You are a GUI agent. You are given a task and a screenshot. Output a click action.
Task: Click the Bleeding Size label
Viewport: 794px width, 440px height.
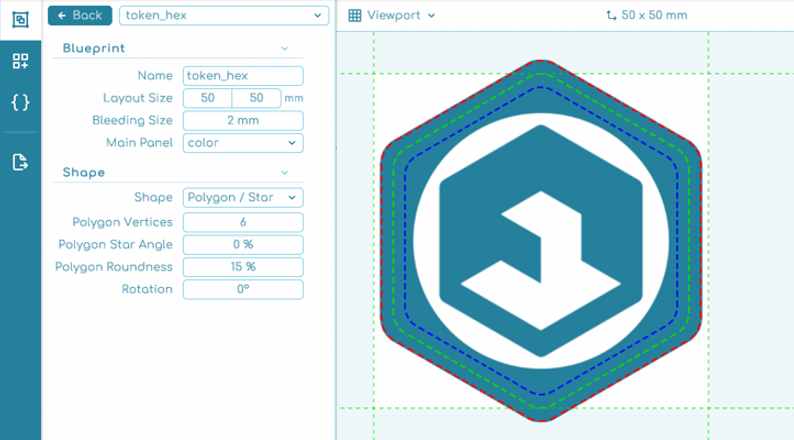(x=132, y=121)
